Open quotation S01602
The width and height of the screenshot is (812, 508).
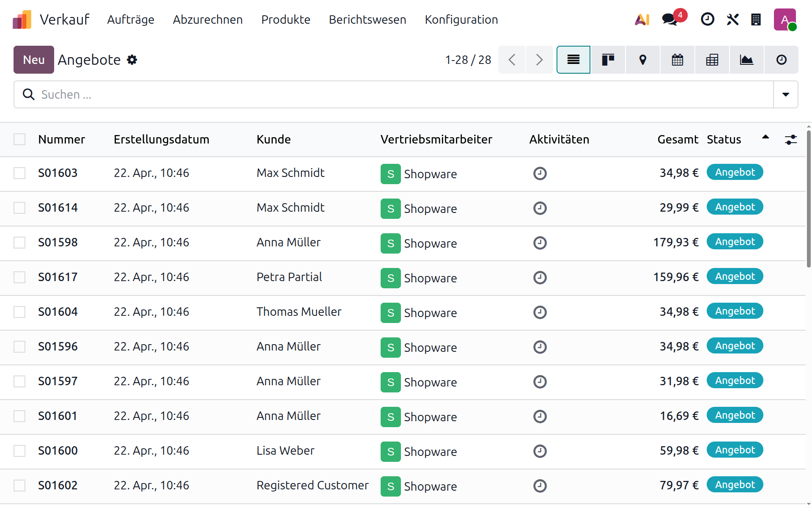58,486
